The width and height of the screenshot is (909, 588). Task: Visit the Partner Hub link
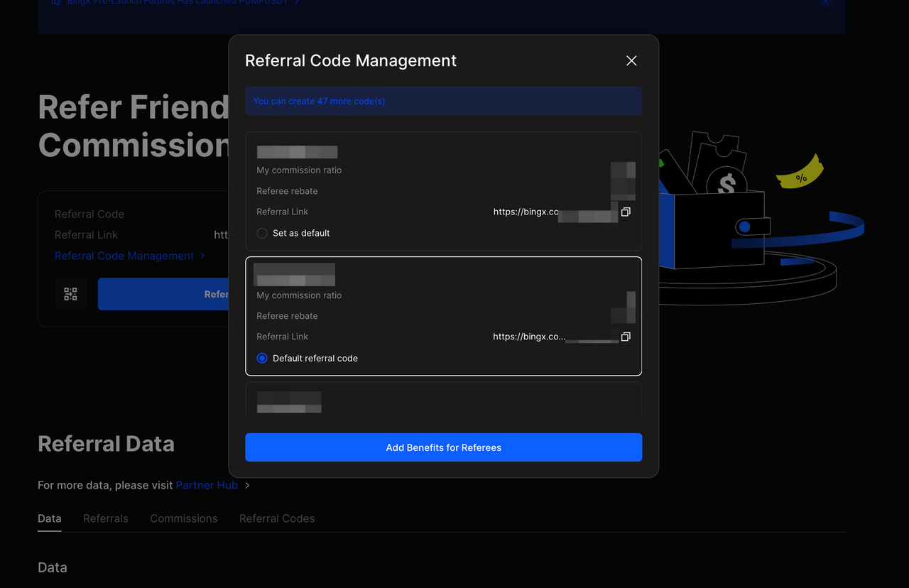pos(207,486)
